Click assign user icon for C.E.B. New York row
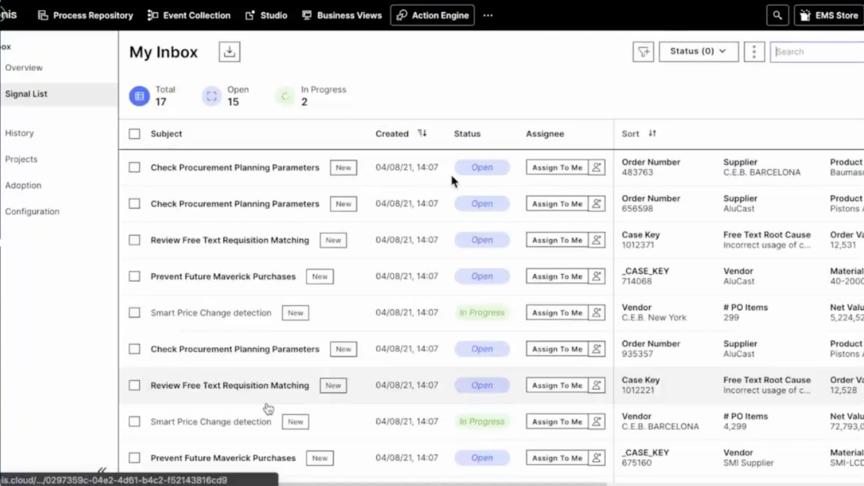864x486 pixels. tap(597, 313)
